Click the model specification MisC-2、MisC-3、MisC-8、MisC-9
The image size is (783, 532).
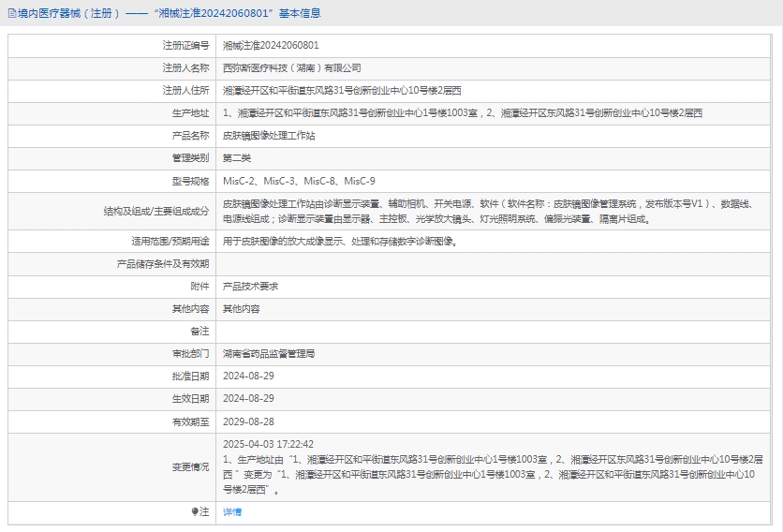tap(299, 181)
